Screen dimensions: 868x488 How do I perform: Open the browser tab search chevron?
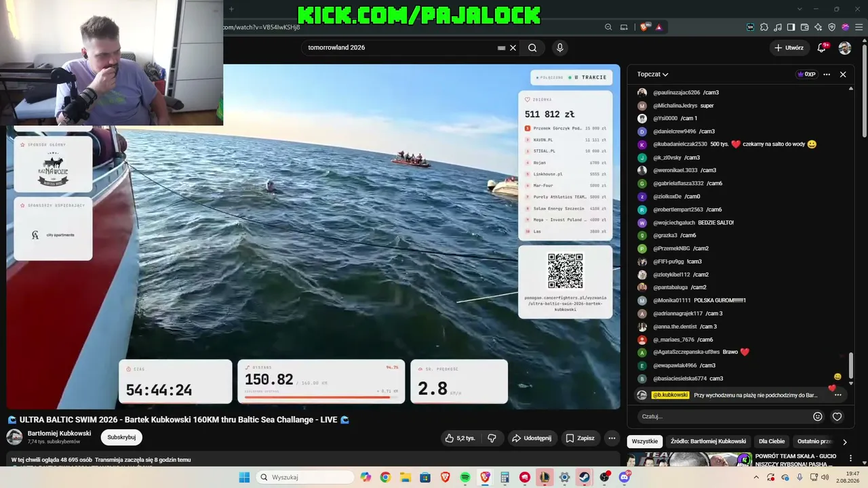coord(800,9)
